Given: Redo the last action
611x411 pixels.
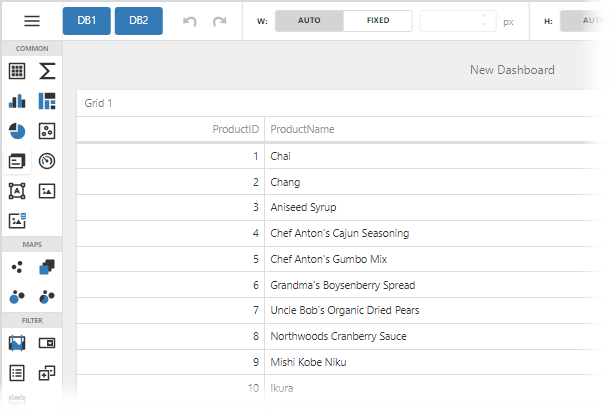Looking at the screenshot, I should pyautogui.click(x=219, y=21).
